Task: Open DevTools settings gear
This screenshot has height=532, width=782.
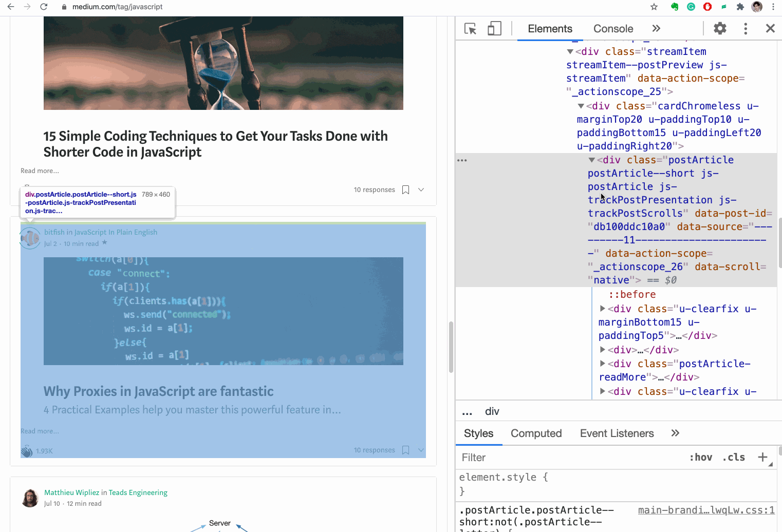Action: [x=720, y=29]
